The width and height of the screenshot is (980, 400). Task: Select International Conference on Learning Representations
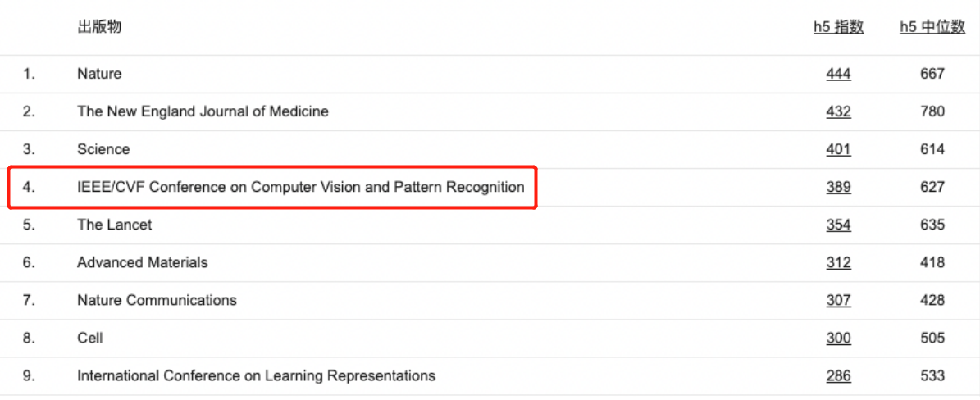(x=256, y=375)
